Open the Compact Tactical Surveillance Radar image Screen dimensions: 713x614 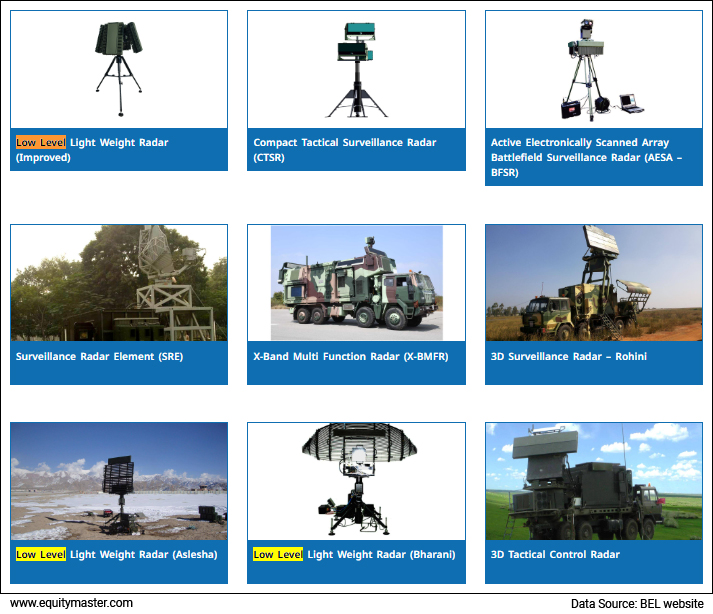point(356,69)
